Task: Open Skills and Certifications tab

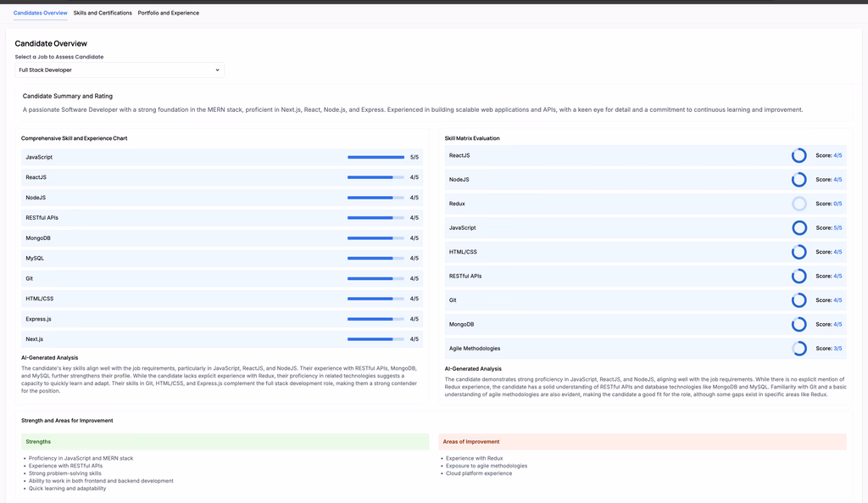Action: coord(103,13)
